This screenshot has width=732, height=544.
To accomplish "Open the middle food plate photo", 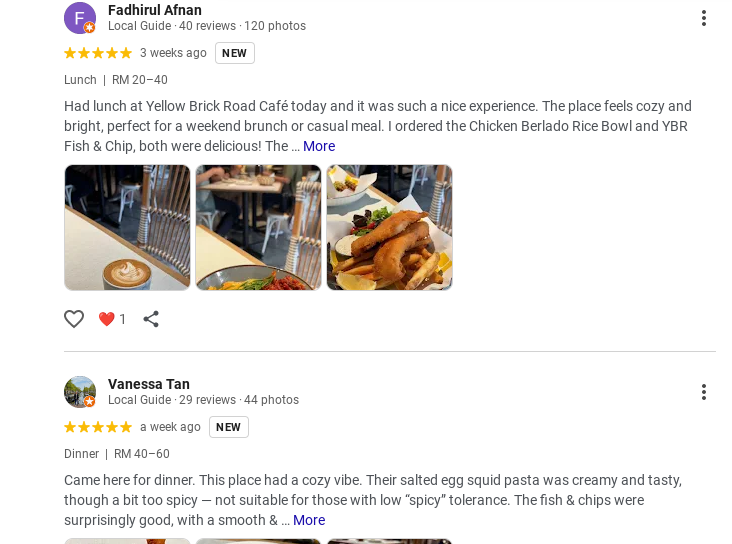I will [258, 228].
